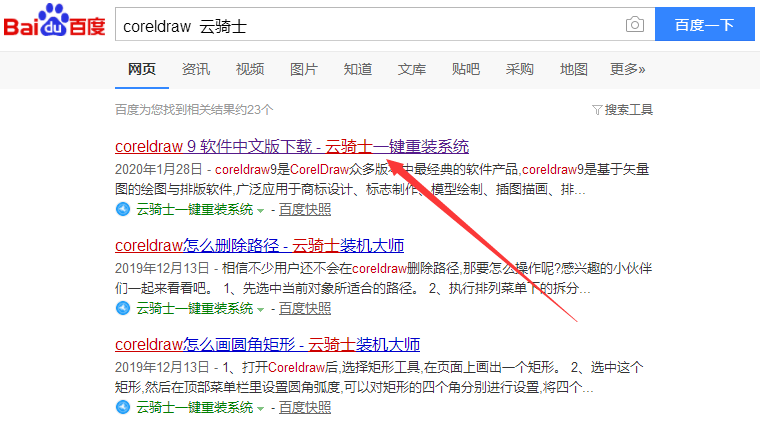Switch to the 贴吧 tab
The image size is (760, 422).
(x=466, y=69)
